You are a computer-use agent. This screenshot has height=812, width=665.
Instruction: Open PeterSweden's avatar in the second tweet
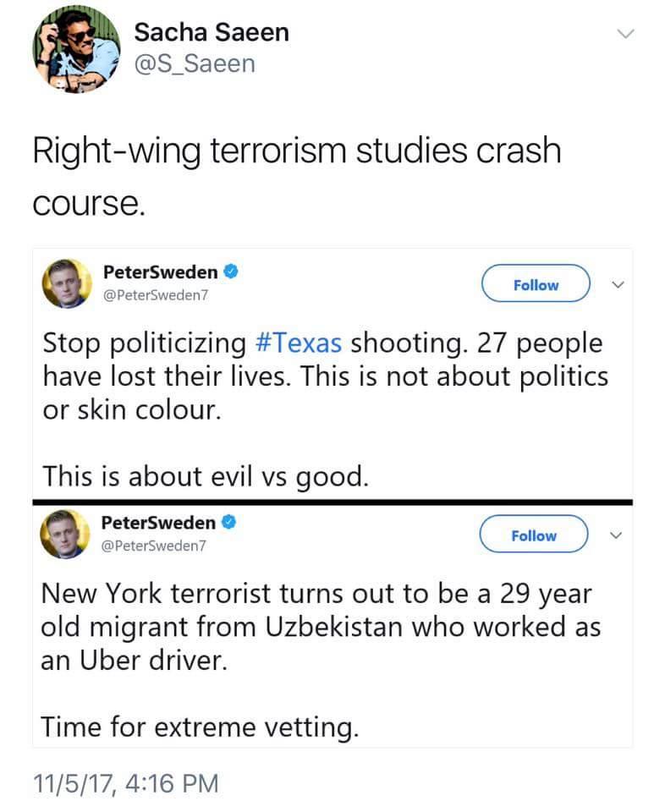pos(65,534)
